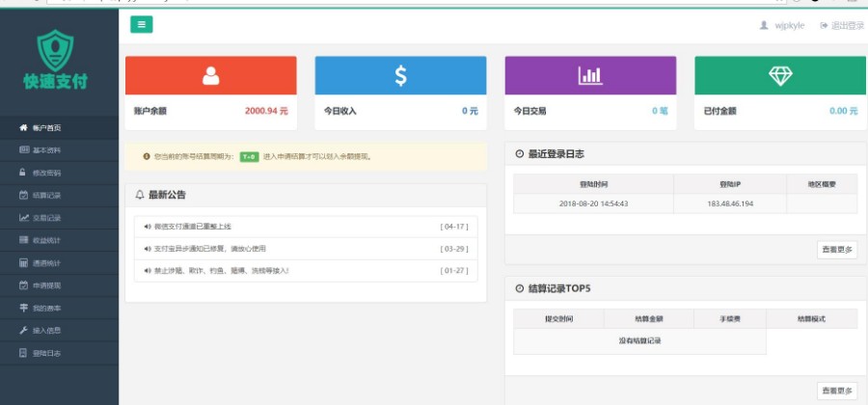Click the red account balance user icon
Image resolution: width=868 pixels, height=405 pixels.
point(210,76)
